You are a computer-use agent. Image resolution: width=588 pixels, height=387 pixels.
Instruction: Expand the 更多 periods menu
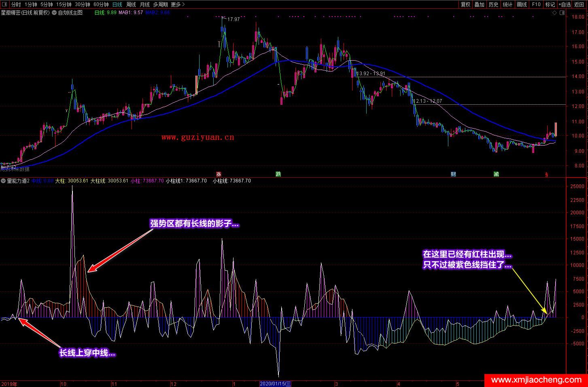pos(178,4)
